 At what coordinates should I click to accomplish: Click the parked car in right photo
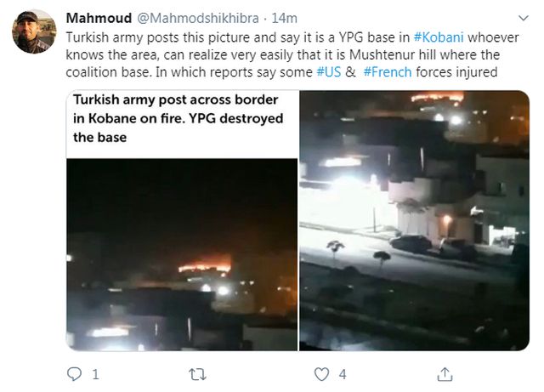pos(411,243)
